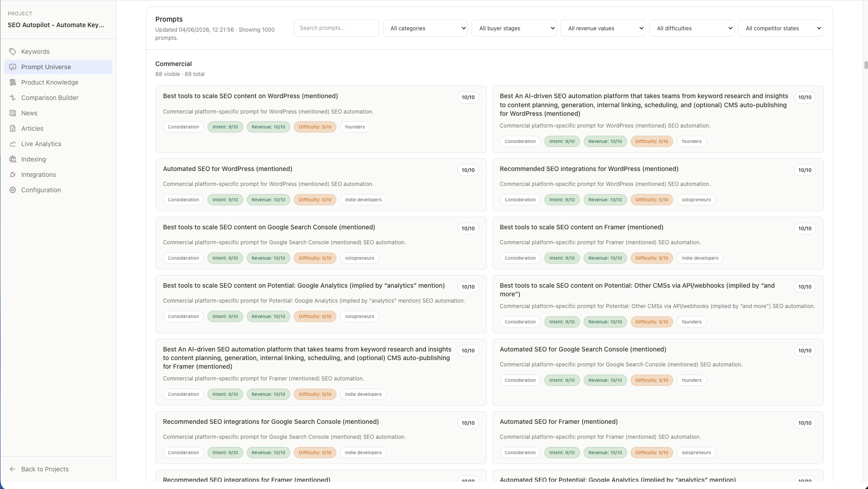Open the All revenue values dropdown
This screenshot has height=489, width=868.
click(603, 28)
